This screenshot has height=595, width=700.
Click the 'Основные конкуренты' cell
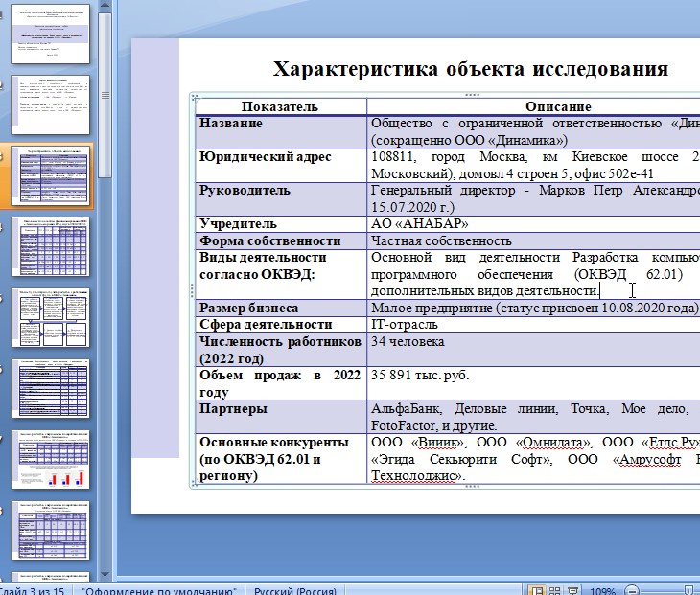[281, 459]
